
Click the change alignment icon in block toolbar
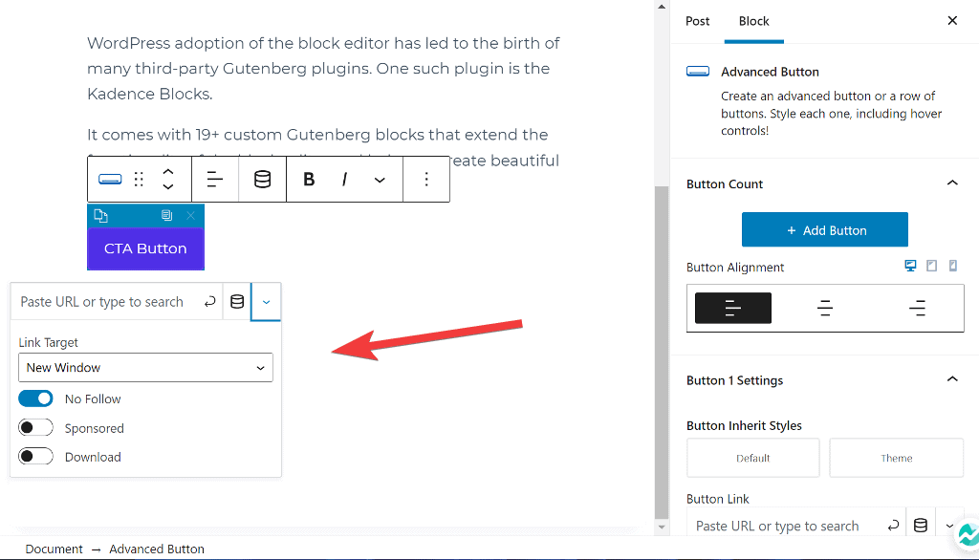coord(215,180)
